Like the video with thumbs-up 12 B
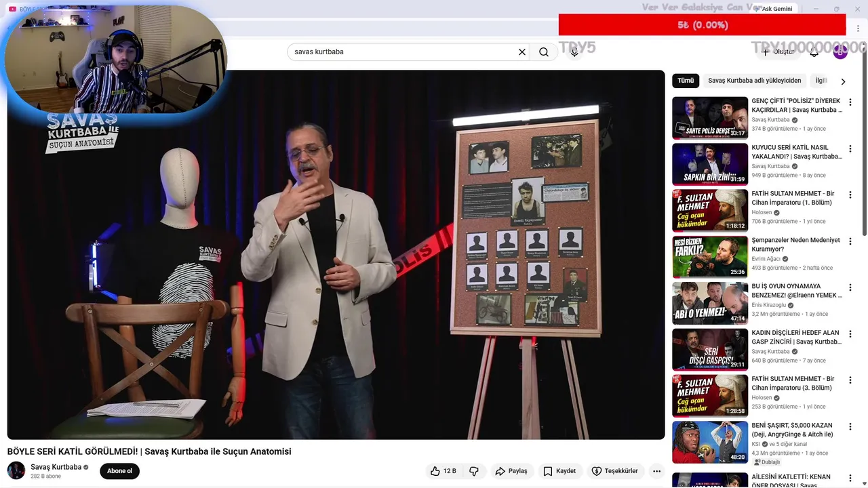868x488 pixels. pyautogui.click(x=443, y=471)
